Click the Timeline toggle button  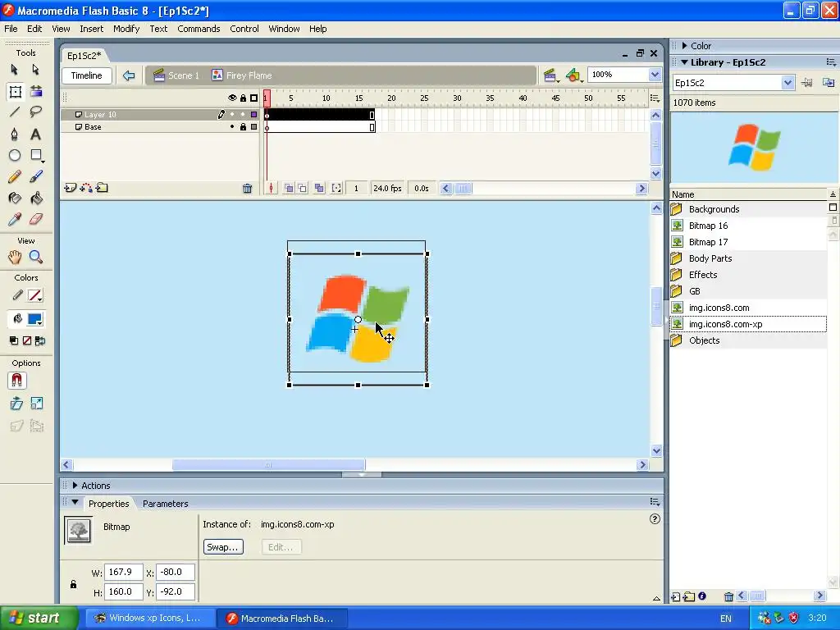[x=86, y=75]
